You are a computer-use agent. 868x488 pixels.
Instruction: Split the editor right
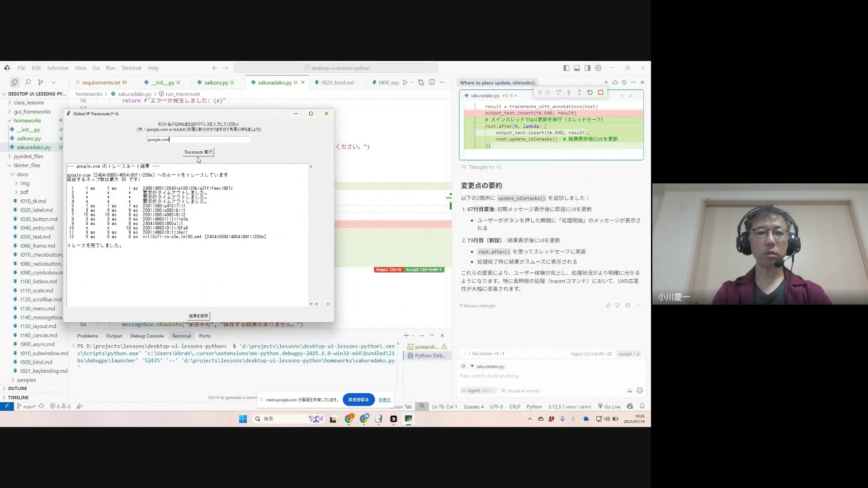[x=432, y=82]
